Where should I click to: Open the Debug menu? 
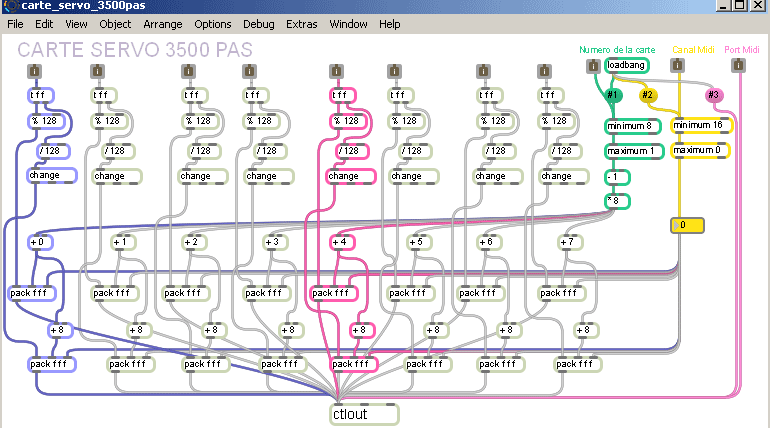(x=258, y=23)
